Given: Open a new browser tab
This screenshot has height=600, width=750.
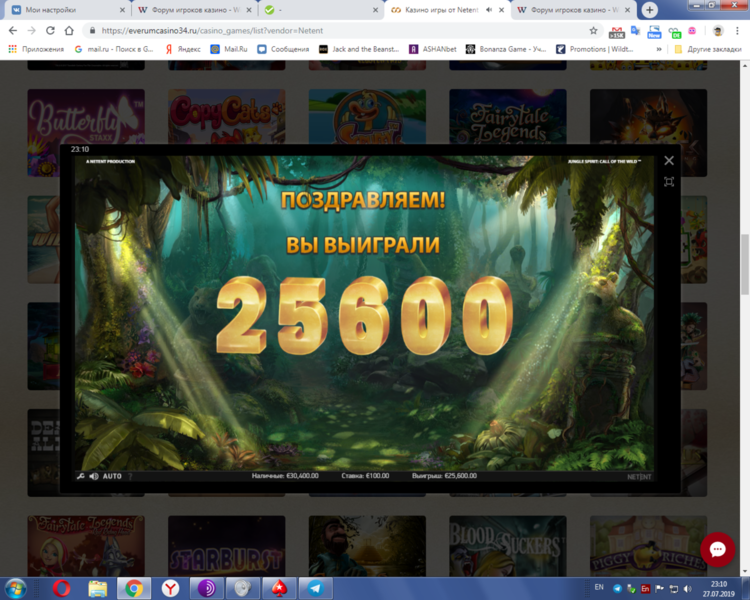Looking at the screenshot, I should 650,9.
